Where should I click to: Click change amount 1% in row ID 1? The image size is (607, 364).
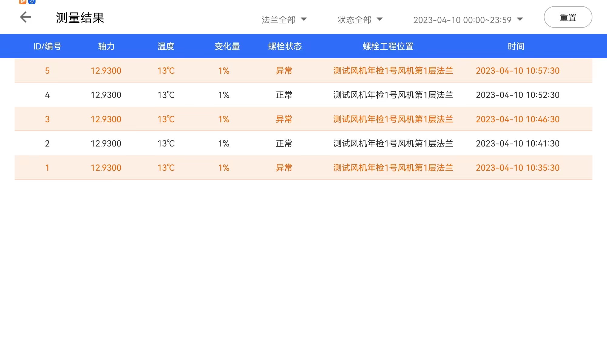224,168
